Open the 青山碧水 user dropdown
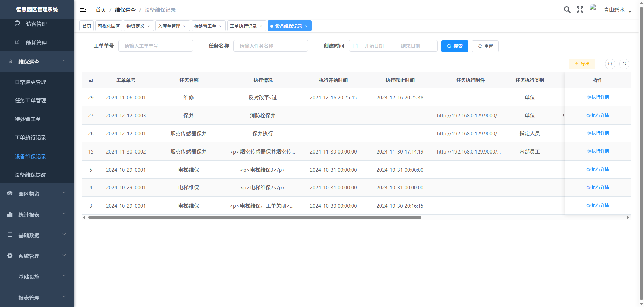The width and height of the screenshot is (644, 307). click(x=616, y=10)
